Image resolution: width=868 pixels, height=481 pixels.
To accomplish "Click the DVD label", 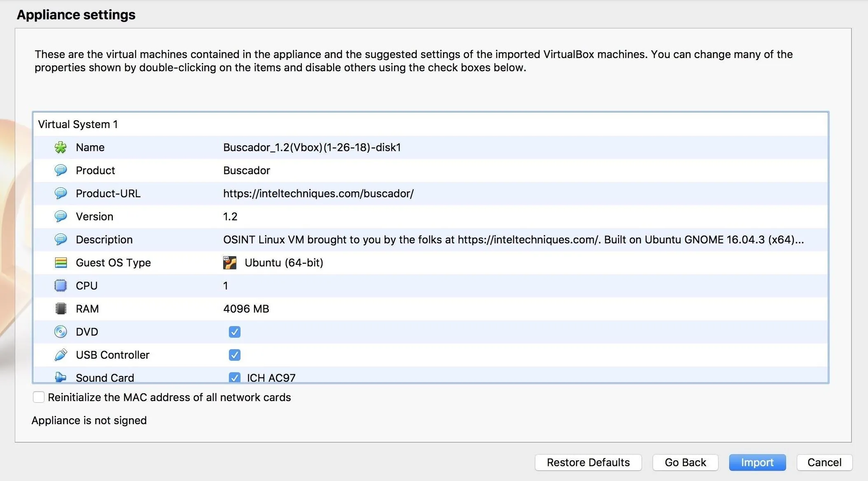I will pyautogui.click(x=87, y=332).
